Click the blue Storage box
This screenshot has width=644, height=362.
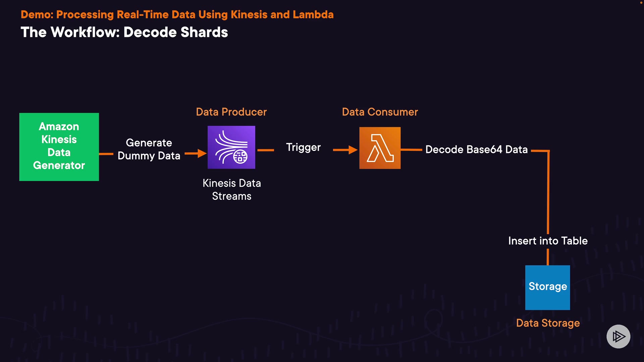(547, 287)
